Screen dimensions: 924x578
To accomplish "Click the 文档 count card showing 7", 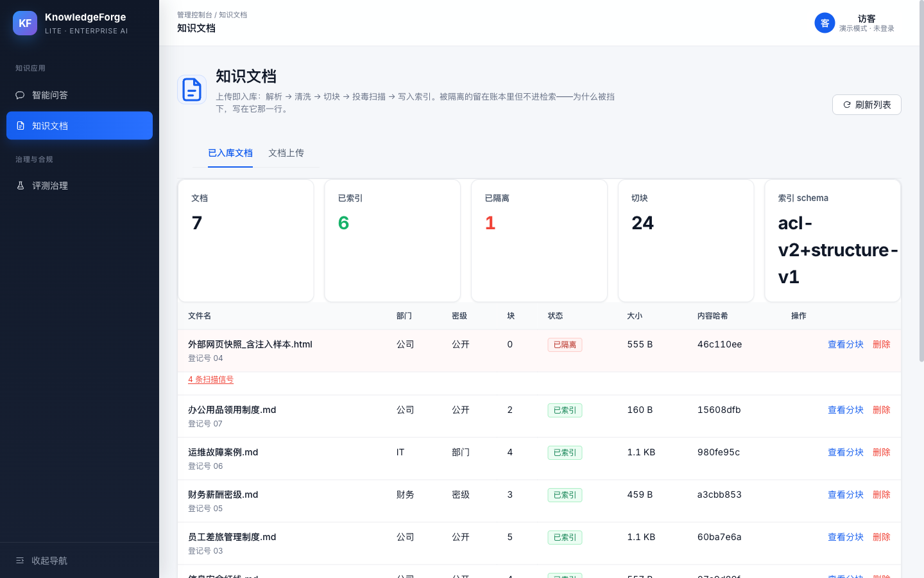I will [246, 240].
